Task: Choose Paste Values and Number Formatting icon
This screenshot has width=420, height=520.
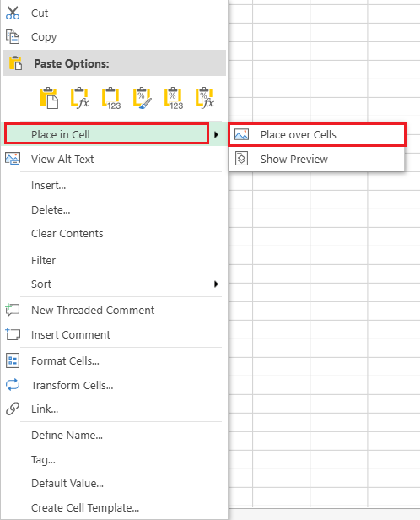Action: pos(174,98)
